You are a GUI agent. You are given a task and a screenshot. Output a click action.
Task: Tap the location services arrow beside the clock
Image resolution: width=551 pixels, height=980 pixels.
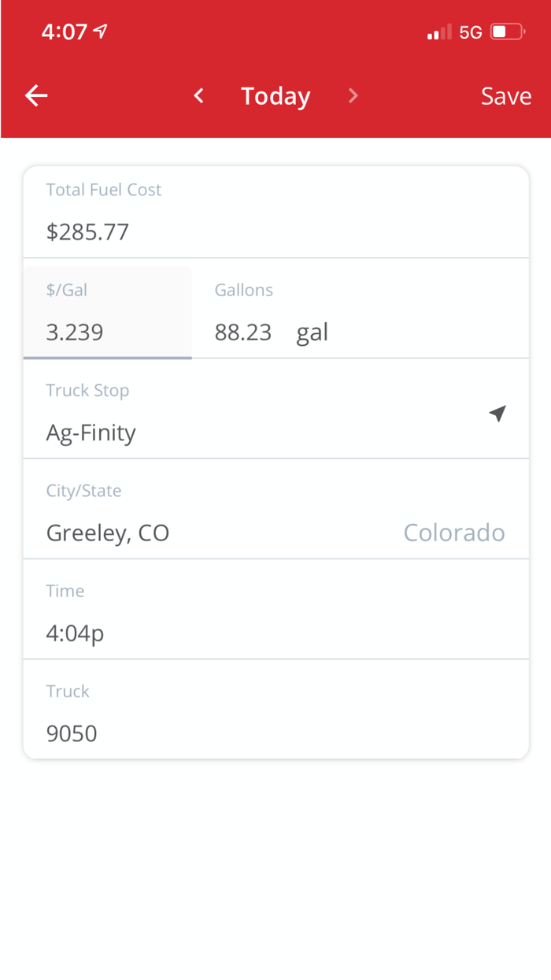(98, 32)
